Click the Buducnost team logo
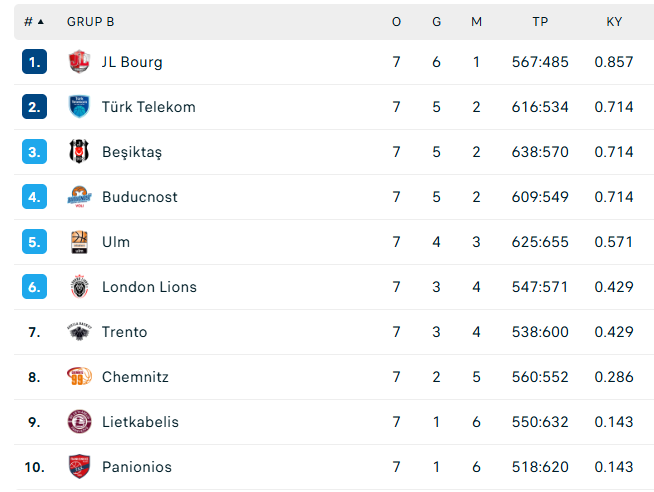The height and width of the screenshot is (492, 654). [x=79, y=197]
